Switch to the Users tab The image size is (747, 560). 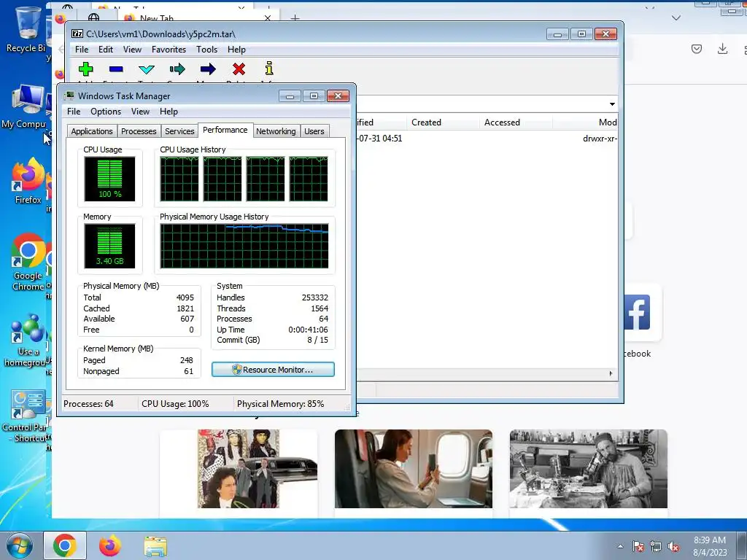tap(314, 131)
